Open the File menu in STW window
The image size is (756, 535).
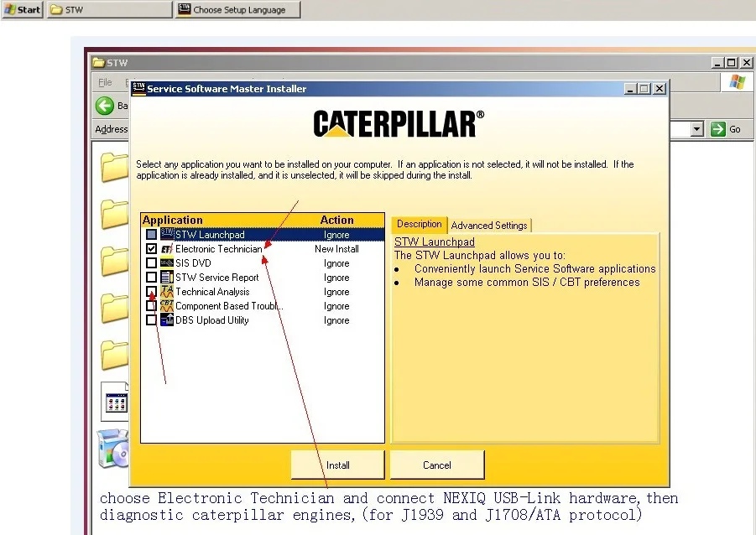point(105,82)
